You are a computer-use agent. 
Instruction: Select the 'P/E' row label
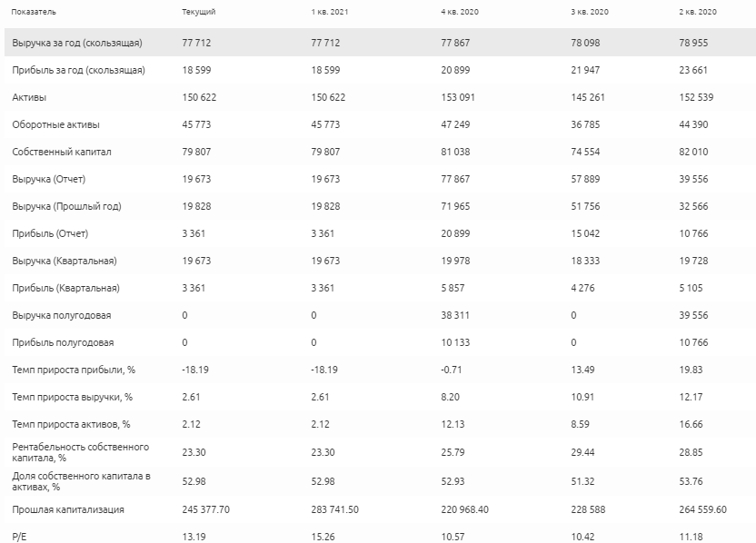[17, 536]
